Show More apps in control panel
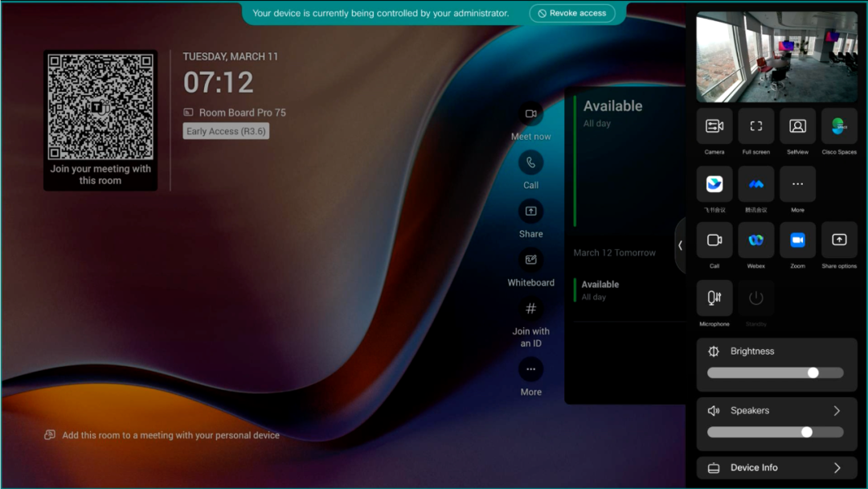Screen dimensions: 868x489 [x=797, y=184]
